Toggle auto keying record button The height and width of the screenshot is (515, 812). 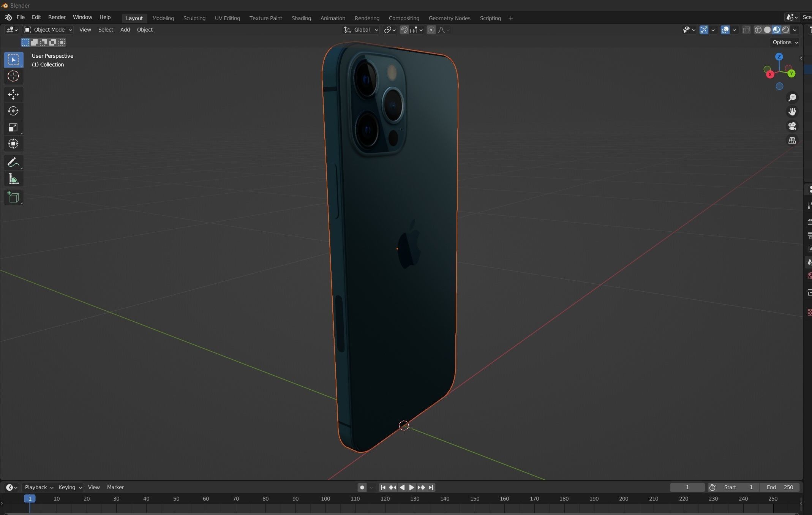tap(362, 487)
